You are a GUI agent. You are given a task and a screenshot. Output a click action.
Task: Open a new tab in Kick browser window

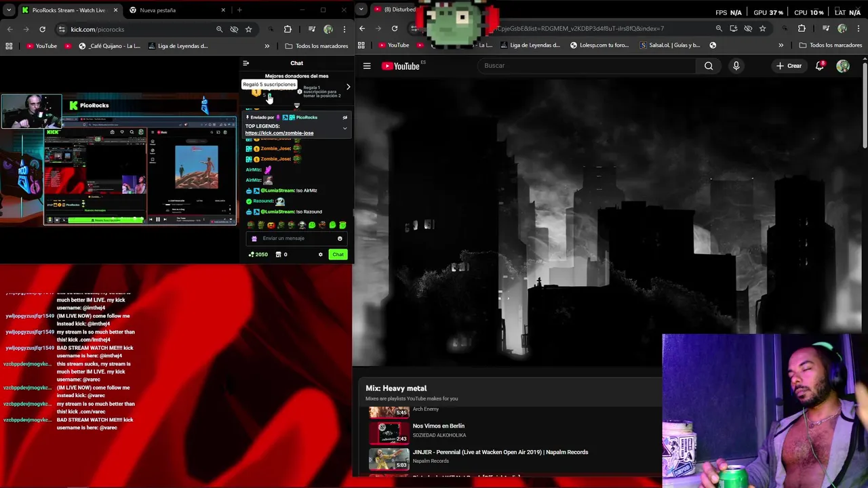click(239, 10)
